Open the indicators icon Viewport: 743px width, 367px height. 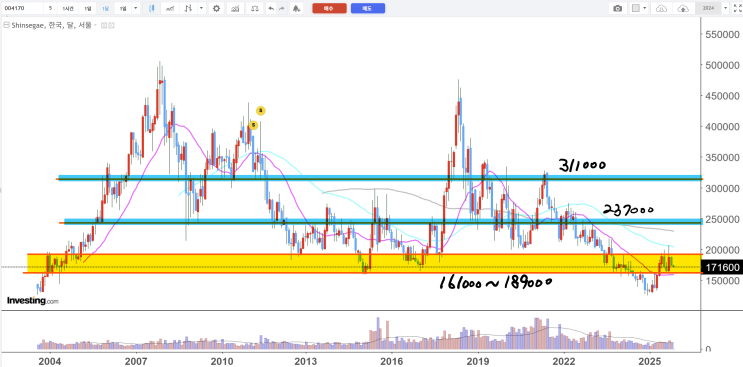(235, 8)
